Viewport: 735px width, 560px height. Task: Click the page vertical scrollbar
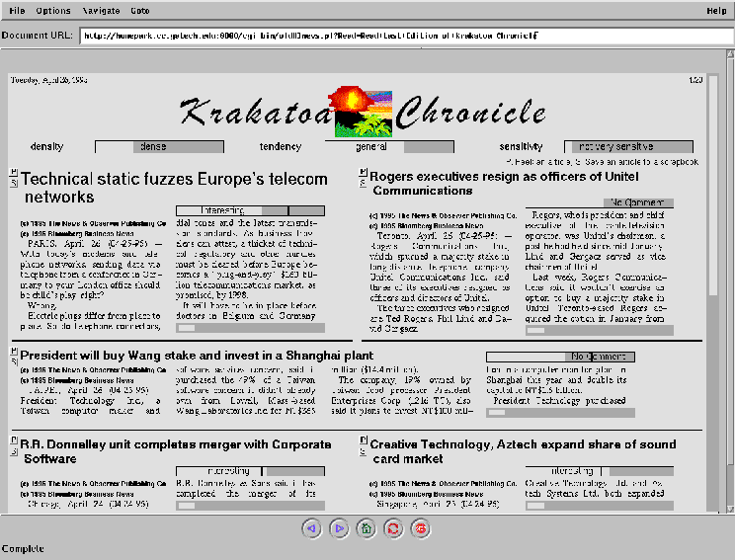pos(713,296)
